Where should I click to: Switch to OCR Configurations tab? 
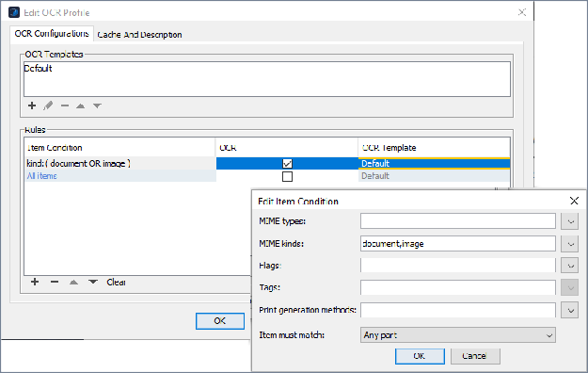tap(52, 34)
